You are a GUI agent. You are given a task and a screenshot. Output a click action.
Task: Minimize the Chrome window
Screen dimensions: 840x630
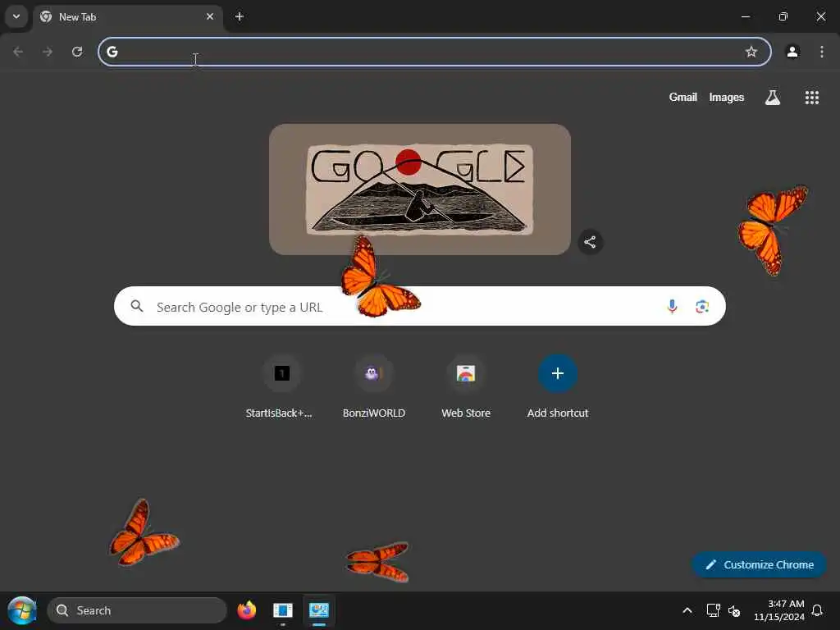pos(745,16)
